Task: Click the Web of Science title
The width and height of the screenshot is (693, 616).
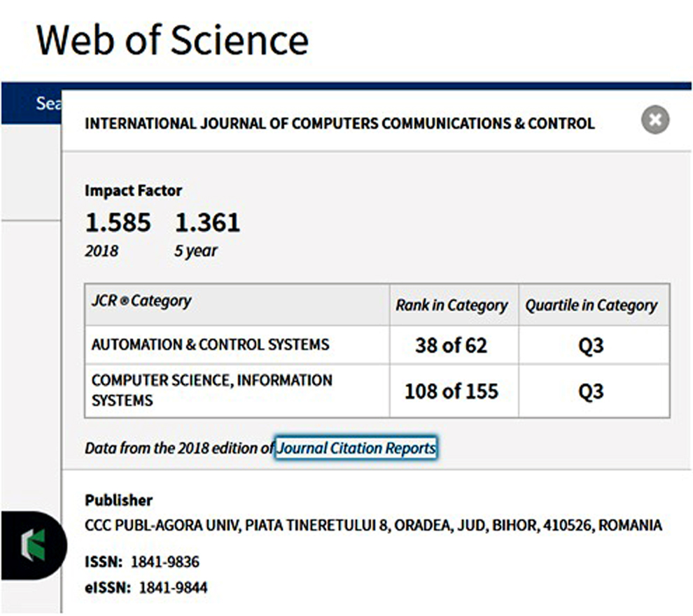Action: (172, 40)
